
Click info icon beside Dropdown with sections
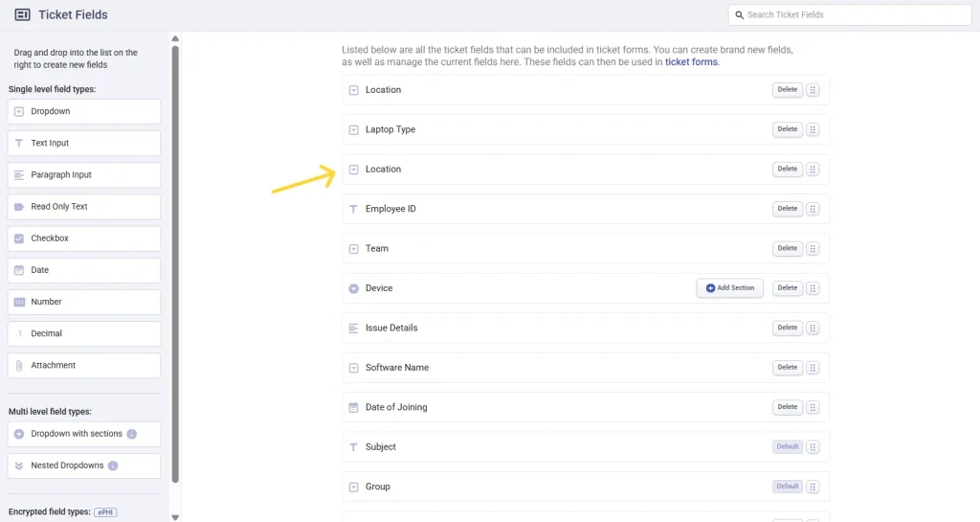(132, 434)
